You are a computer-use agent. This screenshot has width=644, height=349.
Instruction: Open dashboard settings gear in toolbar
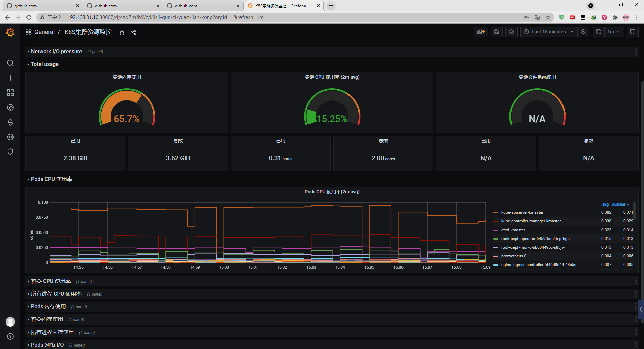click(512, 32)
